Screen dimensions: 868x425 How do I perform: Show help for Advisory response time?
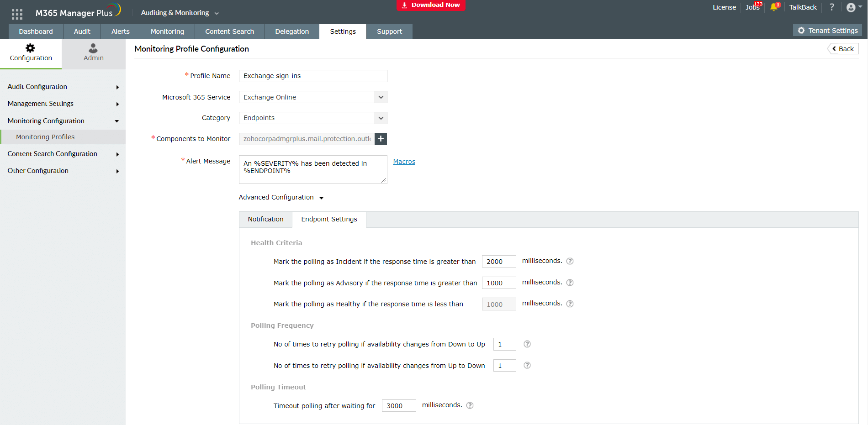[x=570, y=283]
